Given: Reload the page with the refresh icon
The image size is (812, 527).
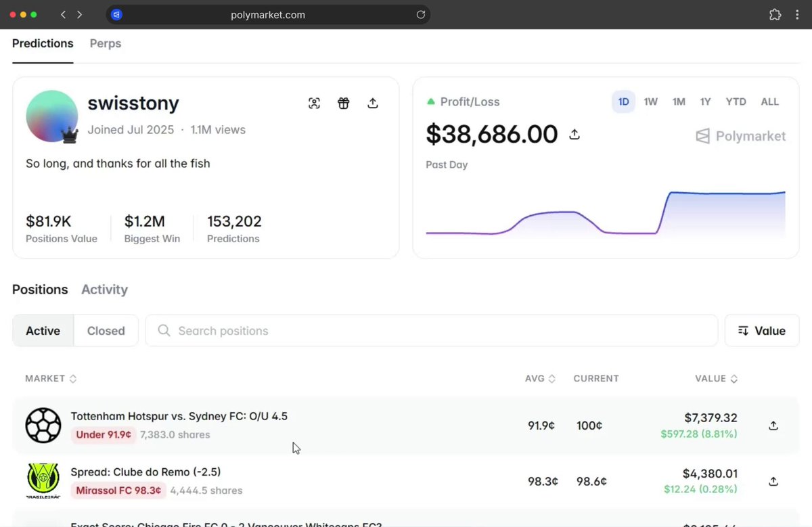Looking at the screenshot, I should (x=420, y=14).
